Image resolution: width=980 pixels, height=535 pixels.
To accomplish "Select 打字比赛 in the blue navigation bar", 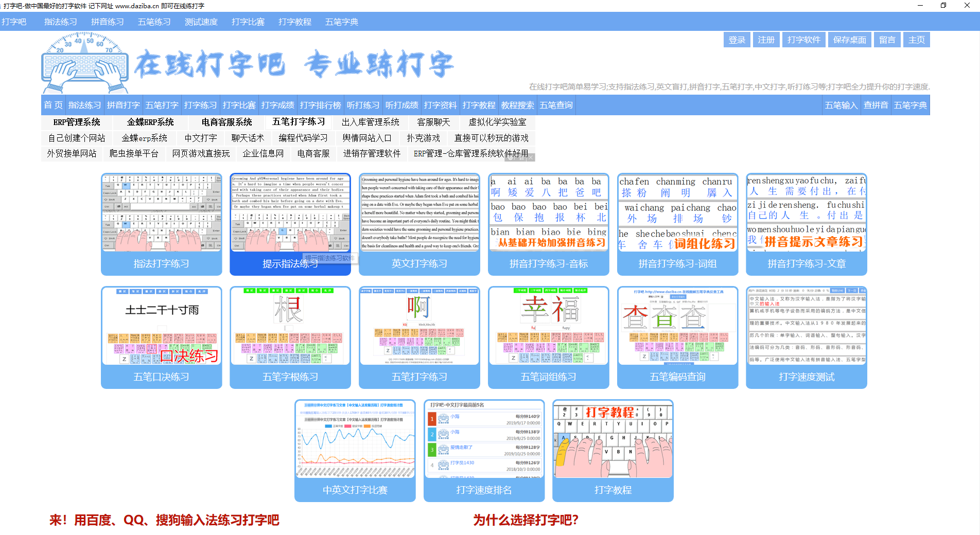I will tap(239, 105).
